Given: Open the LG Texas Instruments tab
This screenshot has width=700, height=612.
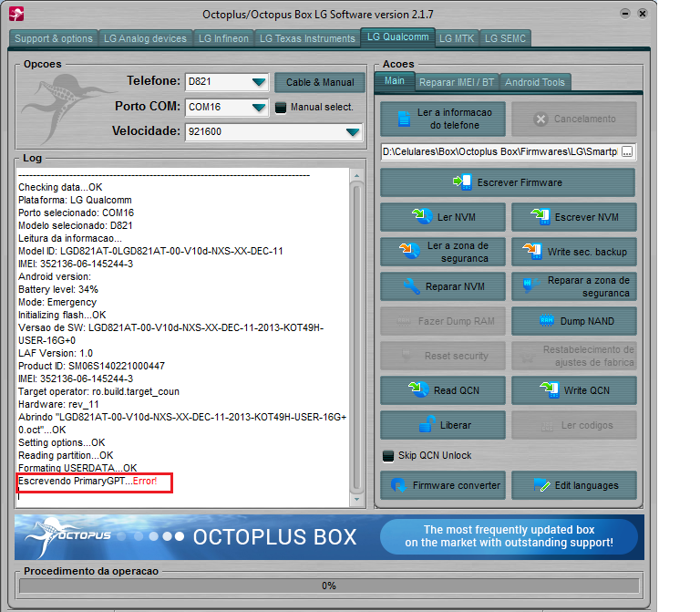Looking at the screenshot, I should (307, 38).
